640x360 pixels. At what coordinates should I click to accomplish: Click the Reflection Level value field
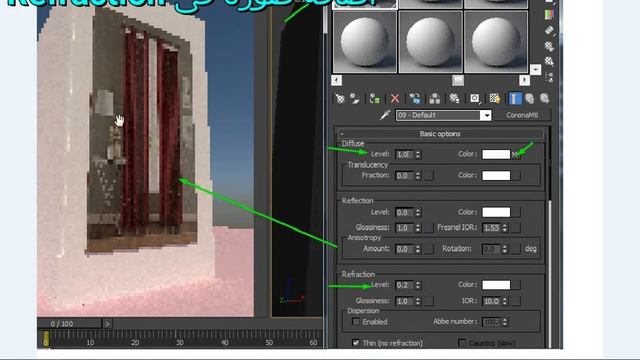(404, 213)
